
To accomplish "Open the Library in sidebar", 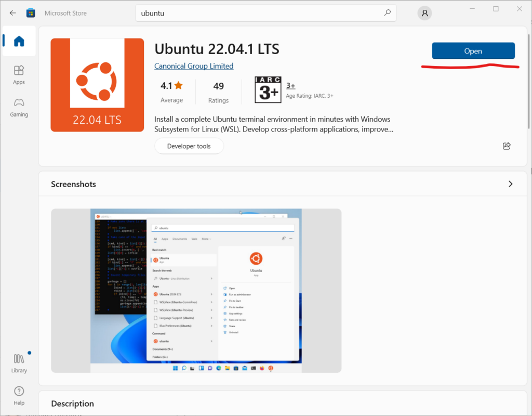I will point(19,363).
